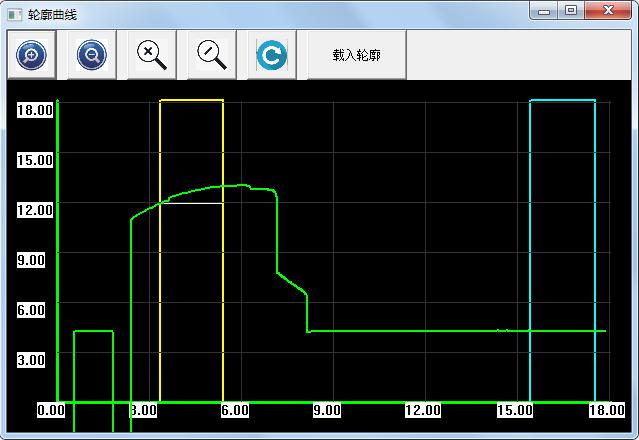Click the zoom in magnifier icon
This screenshot has height=440, width=639.
click(31, 55)
